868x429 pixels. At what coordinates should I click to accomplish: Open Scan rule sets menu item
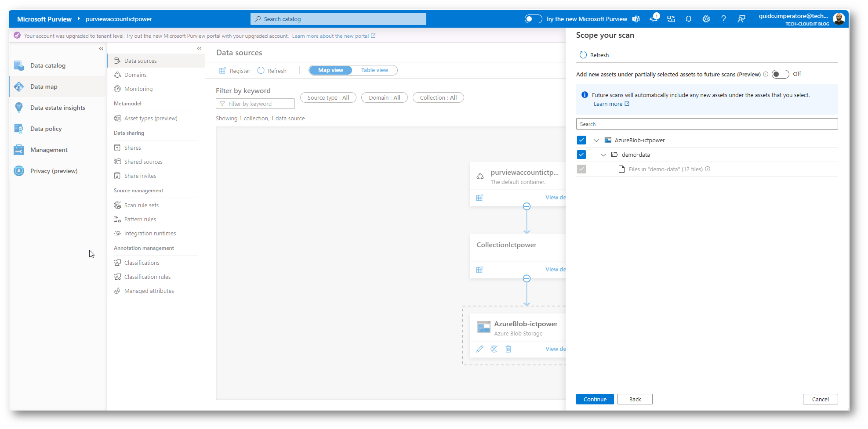(141, 205)
